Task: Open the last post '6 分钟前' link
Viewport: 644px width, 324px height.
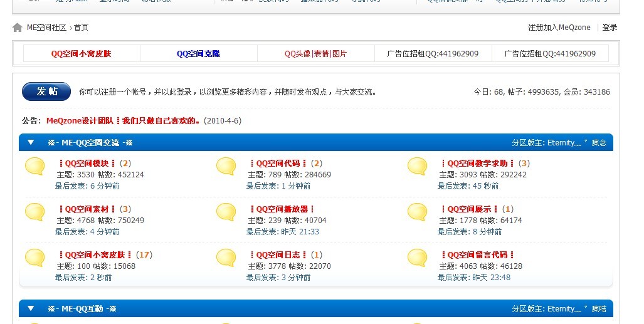Action: [105, 186]
